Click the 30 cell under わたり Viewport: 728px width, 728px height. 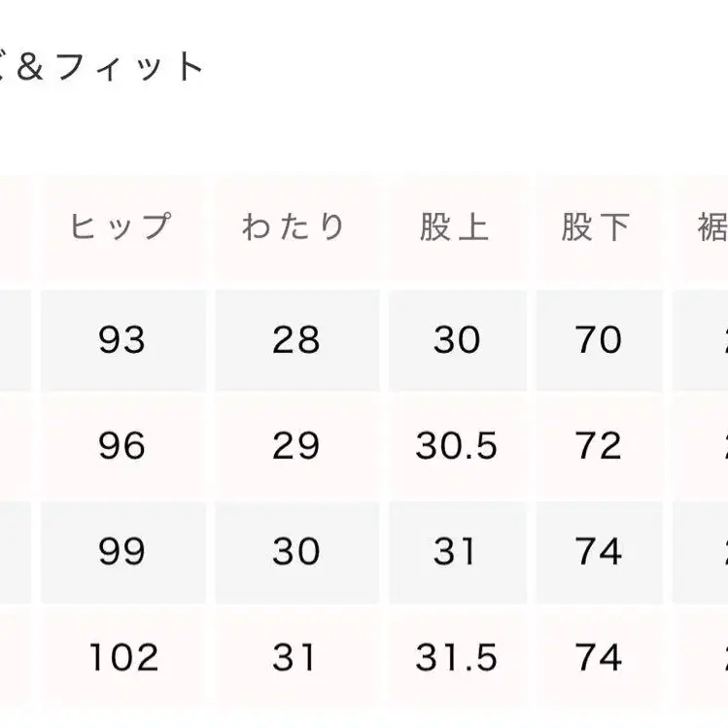(295, 552)
